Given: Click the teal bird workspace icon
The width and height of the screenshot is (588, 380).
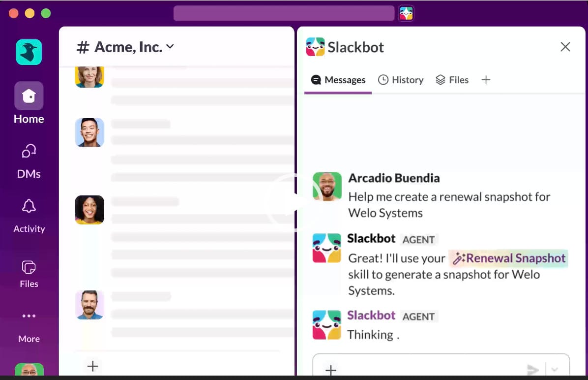Looking at the screenshot, I should click(29, 52).
